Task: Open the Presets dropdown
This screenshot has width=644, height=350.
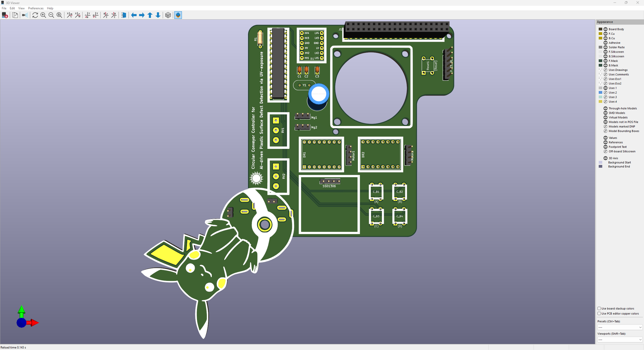Action: (620, 327)
